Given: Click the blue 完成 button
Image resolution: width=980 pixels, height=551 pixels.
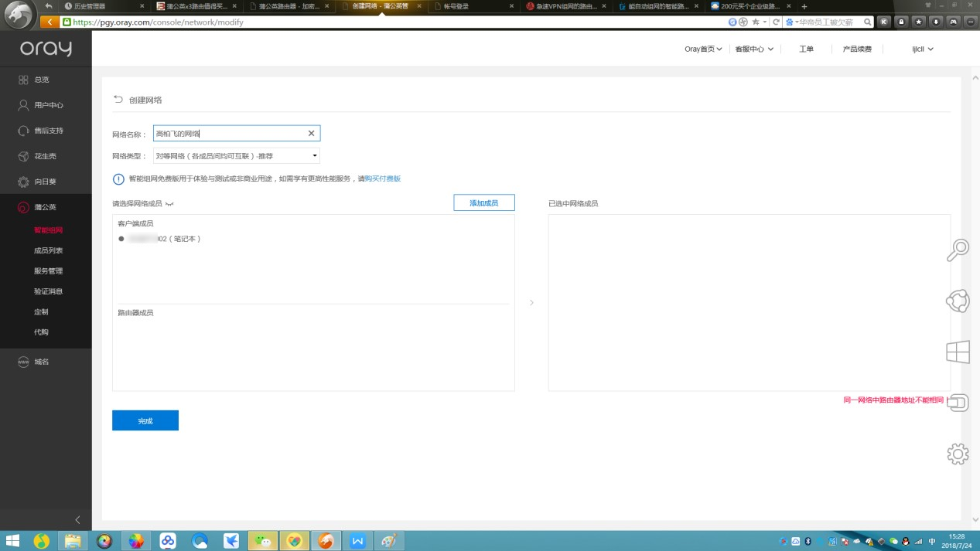Looking at the screenshot, I should pos(145,420).
